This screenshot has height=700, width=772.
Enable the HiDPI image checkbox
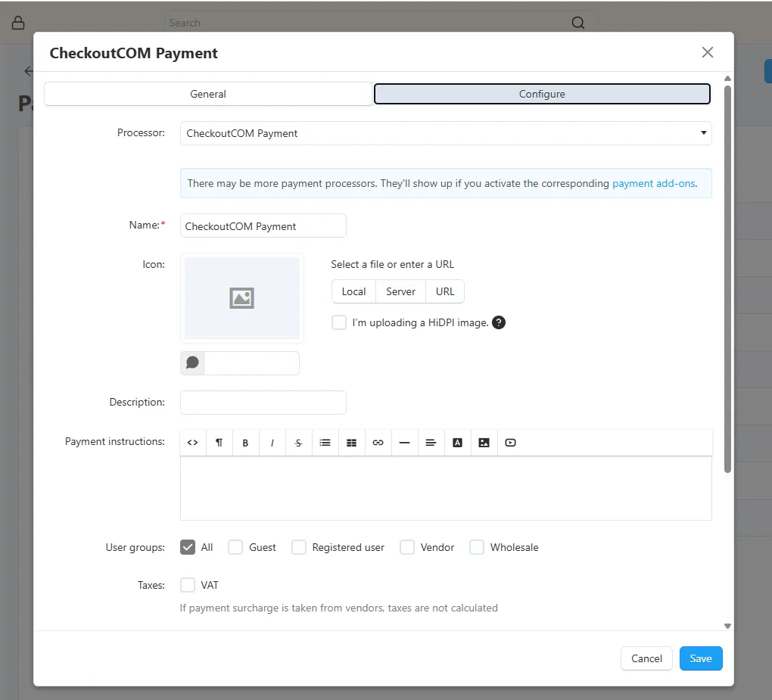[339, 322]
